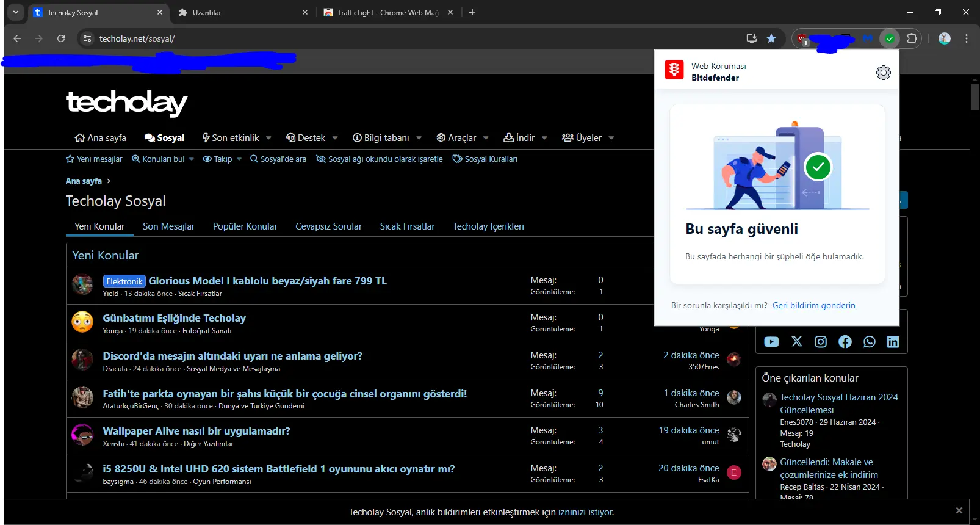Open EsatKa's red E avatar
The height and width of the screenshot is (525, 980).
coord(734,472)
